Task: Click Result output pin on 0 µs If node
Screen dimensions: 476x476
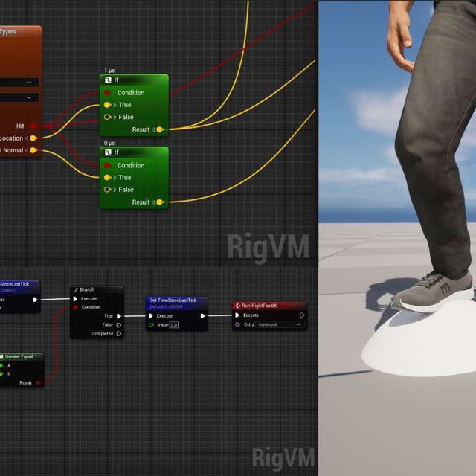Action: pyautogui.click(x=160, y=202)
